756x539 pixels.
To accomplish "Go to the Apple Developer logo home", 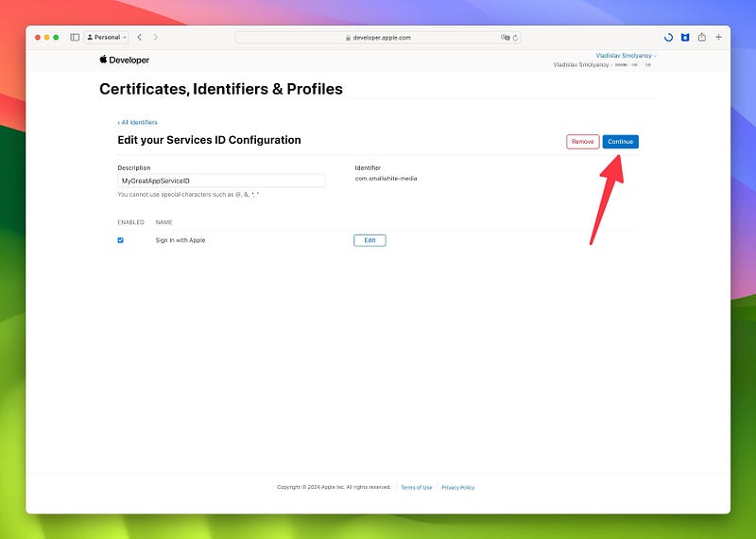I will (x=125, y=60).
